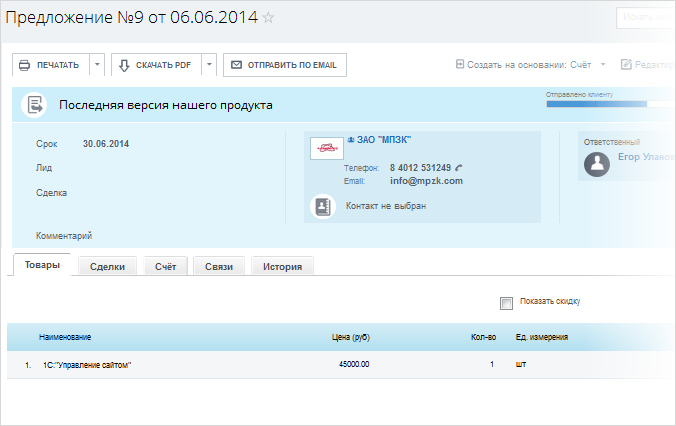This screenshot has width=676, height=426.
Task: Click the Редактировать pencil icon
Action: (627, 65)
